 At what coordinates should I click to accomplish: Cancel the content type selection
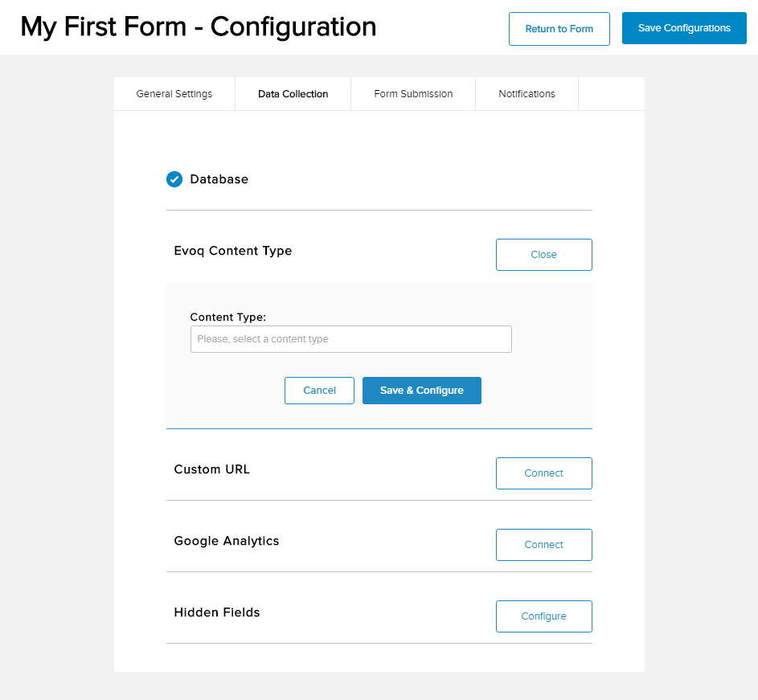point(319,391)
